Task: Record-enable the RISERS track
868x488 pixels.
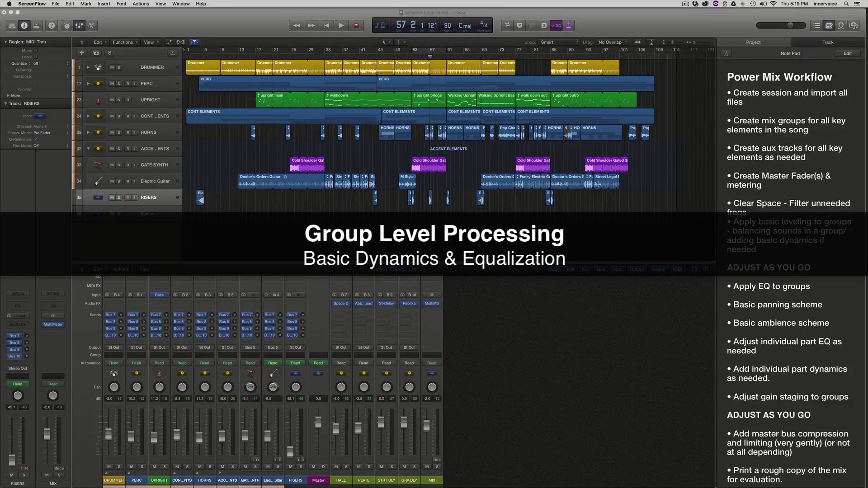Action: [128, 197]
